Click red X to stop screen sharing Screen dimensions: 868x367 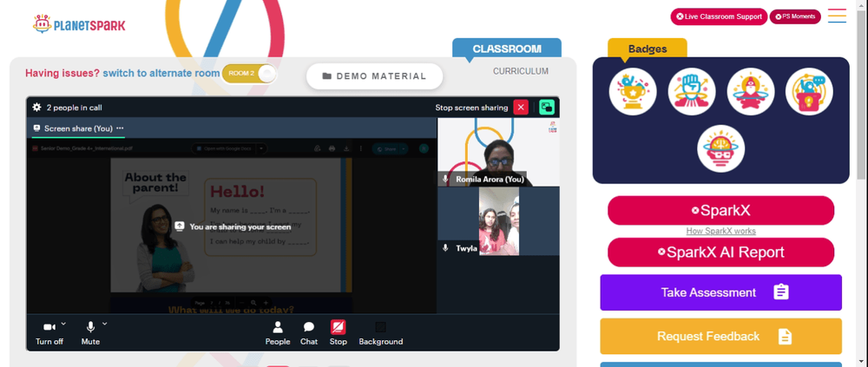pyautogui.click(x=521, y=108)
